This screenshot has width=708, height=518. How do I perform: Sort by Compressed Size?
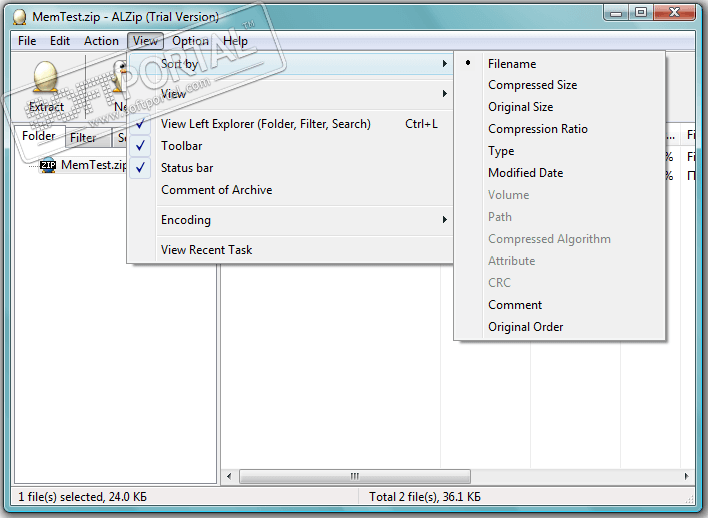(x=559, y=85)
